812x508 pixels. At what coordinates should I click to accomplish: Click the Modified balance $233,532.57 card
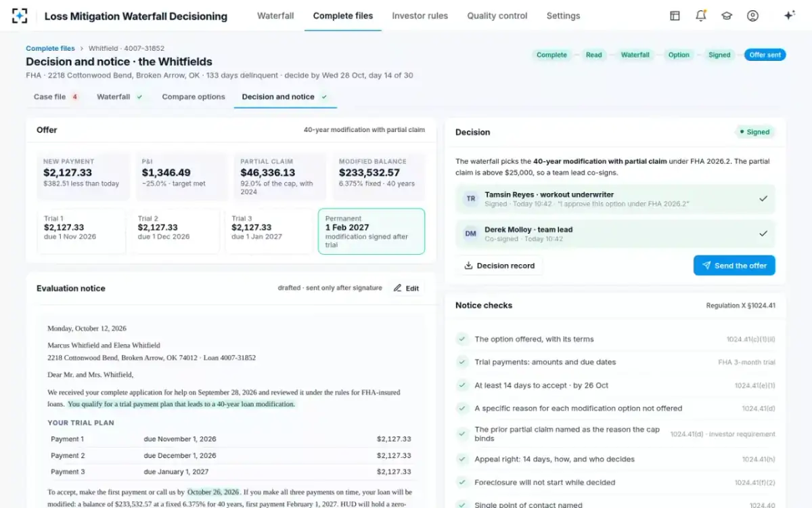pos(379,177)
